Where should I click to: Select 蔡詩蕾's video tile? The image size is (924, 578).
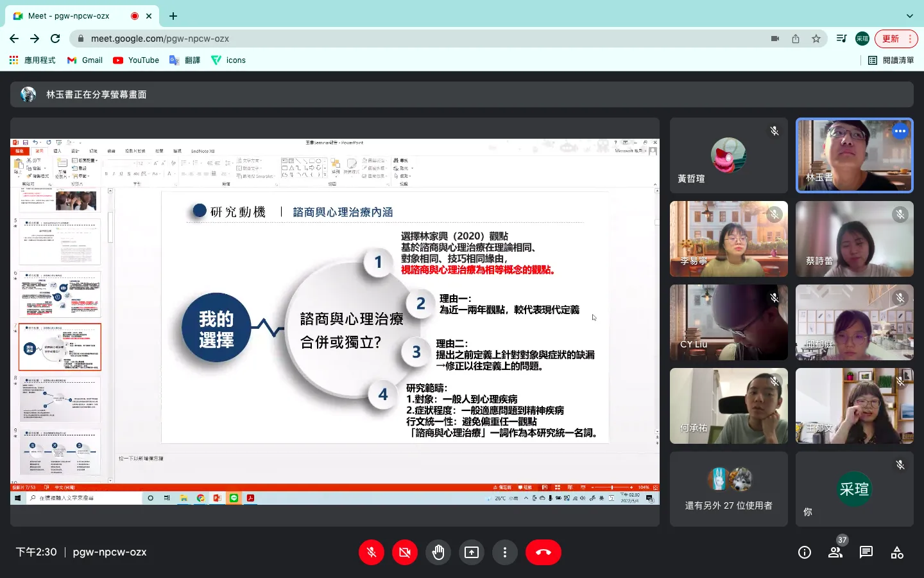coord(855,239)
